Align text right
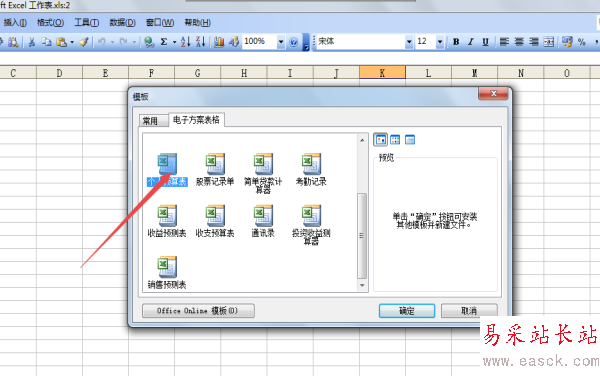The width and height of the screenshot is (600, 376). 534,42
